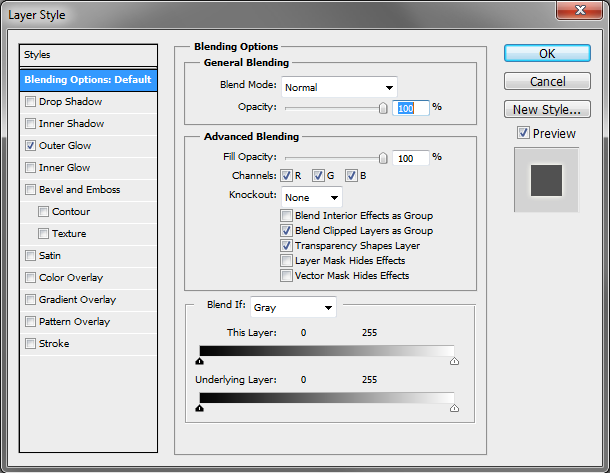Click the Fill Opacity slider handle
This screenshot has height=473, width=610.
[x=383, y=158]
